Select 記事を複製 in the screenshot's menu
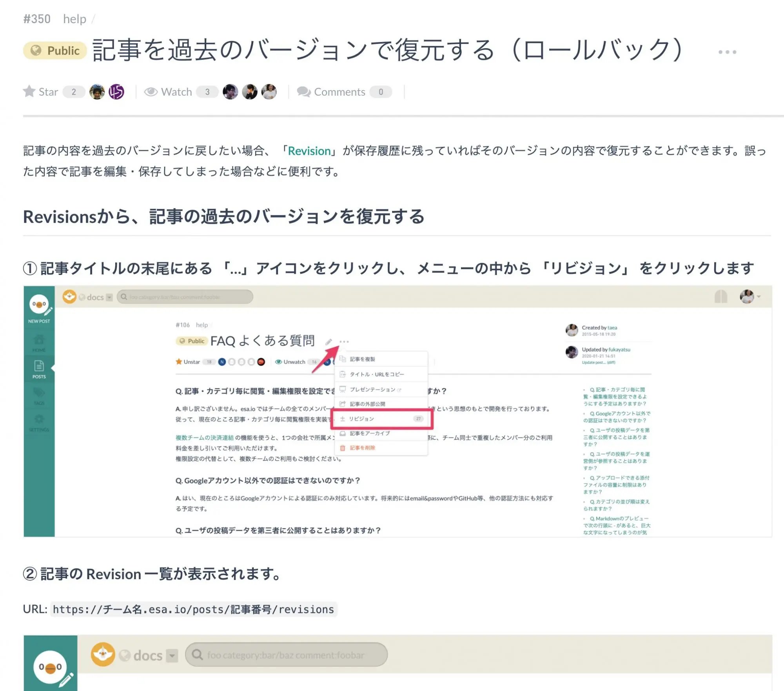The image size is (784, 691). coord(381,359)
